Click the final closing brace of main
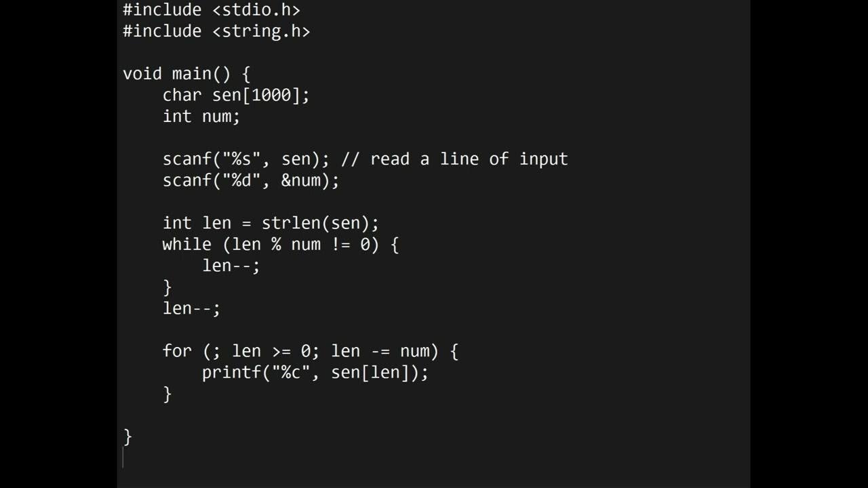This screenshot has width=868, height=488. pyautogui.click(x=127, y=436)
